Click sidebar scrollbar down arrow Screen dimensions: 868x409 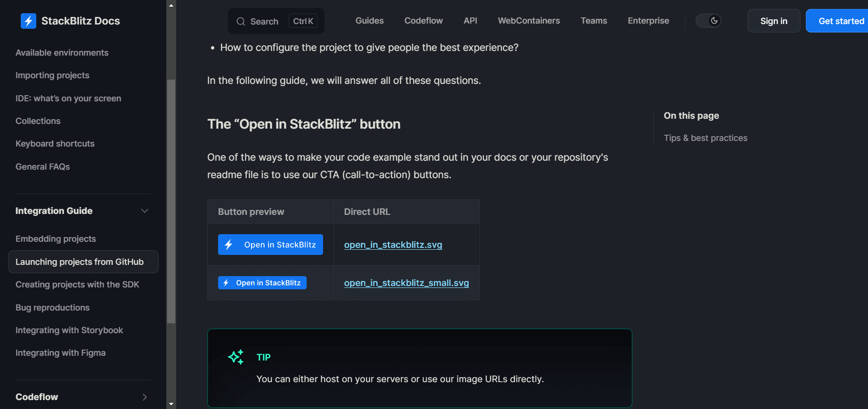click(x=171, y=404)
